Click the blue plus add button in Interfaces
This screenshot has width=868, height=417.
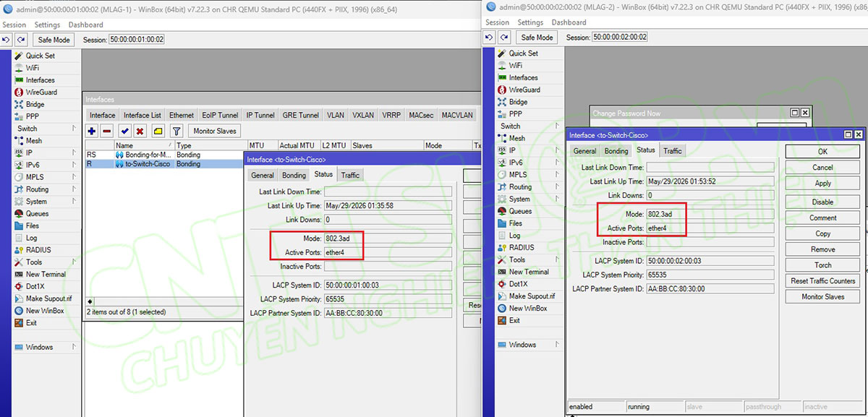92,131
